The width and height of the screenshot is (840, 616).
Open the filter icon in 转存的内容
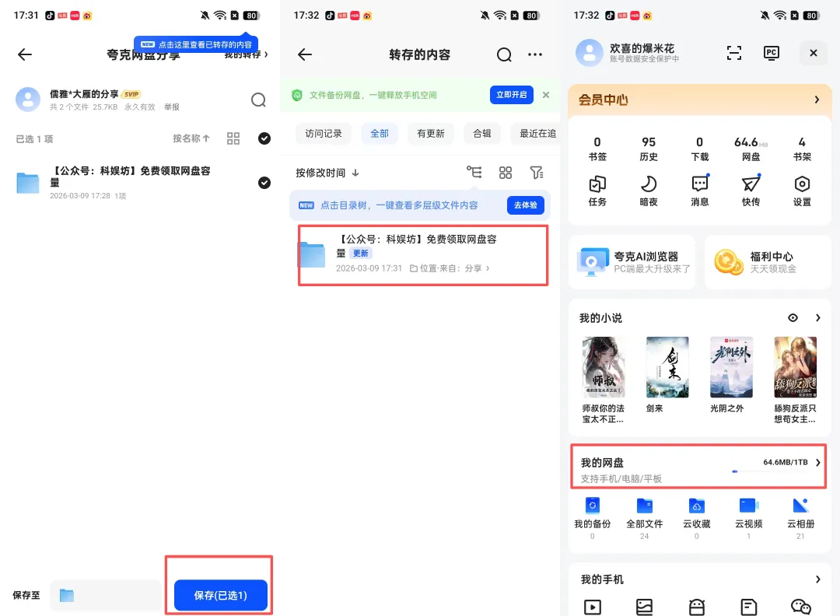pos(536,173)
